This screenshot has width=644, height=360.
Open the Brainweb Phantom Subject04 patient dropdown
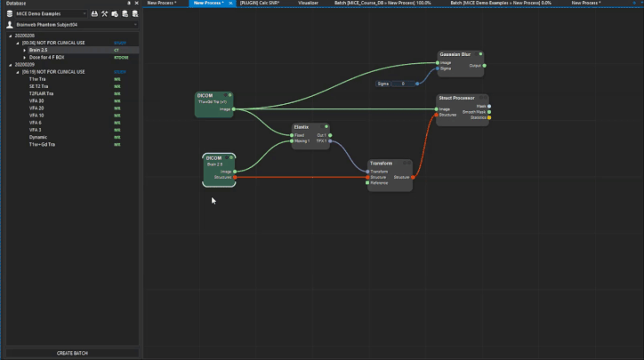point(76,25)
